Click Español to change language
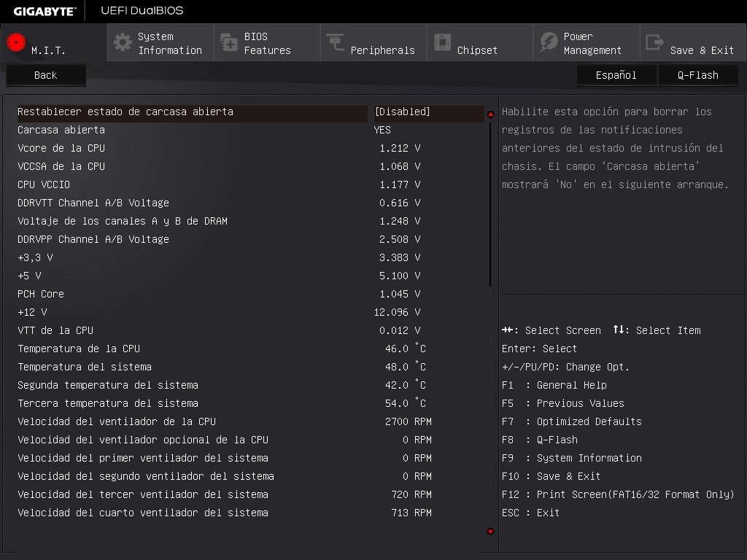Viewport: 747px width, 560px height. point(615,75)
